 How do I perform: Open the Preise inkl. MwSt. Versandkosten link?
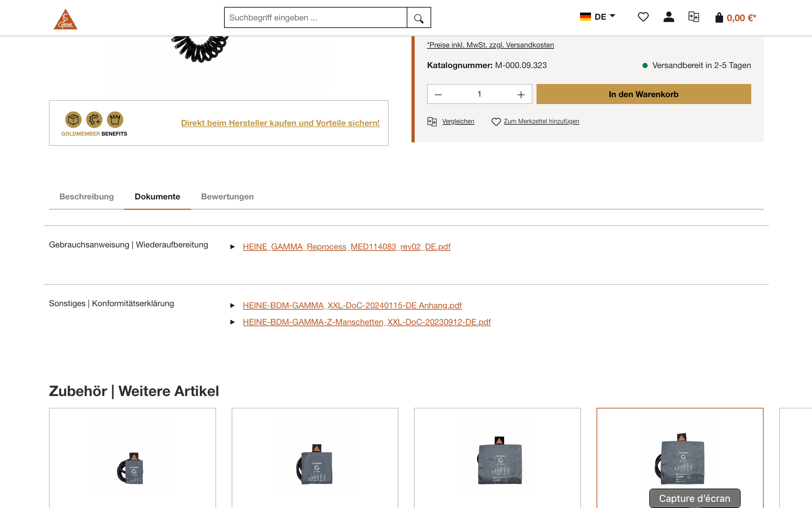pyautogui.click(x=490, y=45)
